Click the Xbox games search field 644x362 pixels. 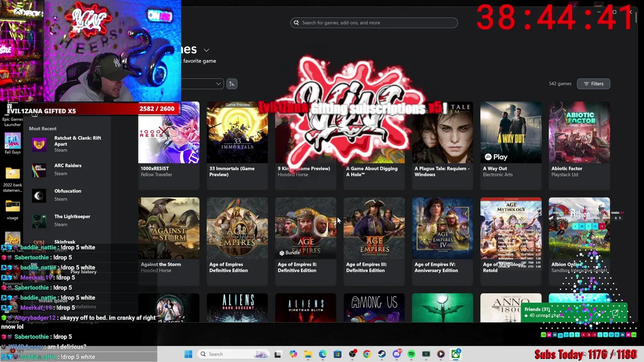(374, 23)
